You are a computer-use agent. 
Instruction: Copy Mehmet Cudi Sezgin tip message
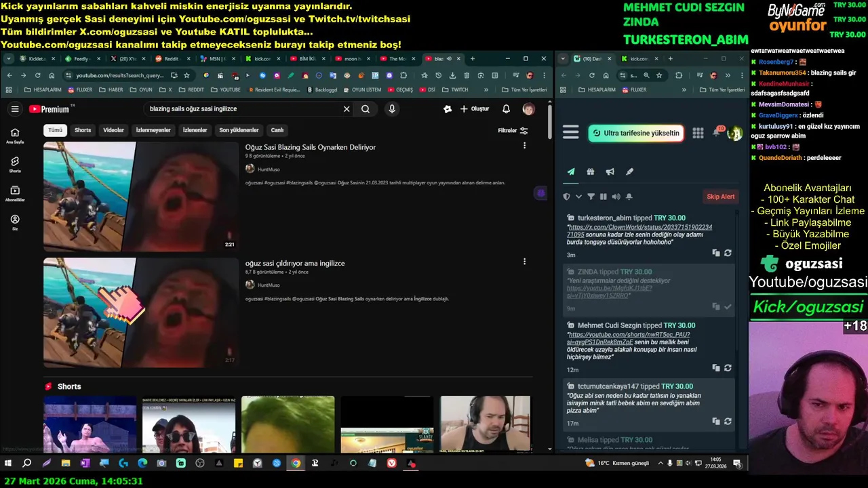pos(716,368)
